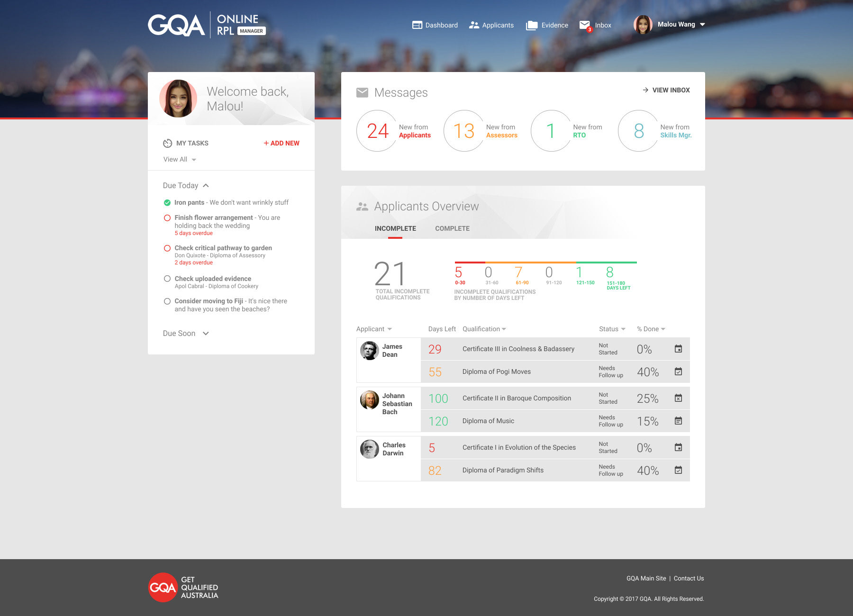The width and height of the screenshot is (853, 616).
Task: Click the Inbox envelope icon with badge
Action: point(585,26)
